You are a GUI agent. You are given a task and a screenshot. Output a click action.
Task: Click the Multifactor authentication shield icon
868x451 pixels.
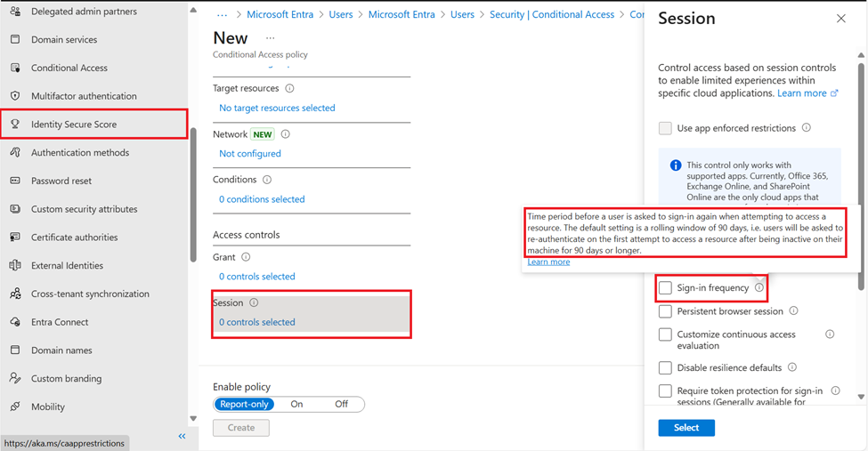click(15, 96)
